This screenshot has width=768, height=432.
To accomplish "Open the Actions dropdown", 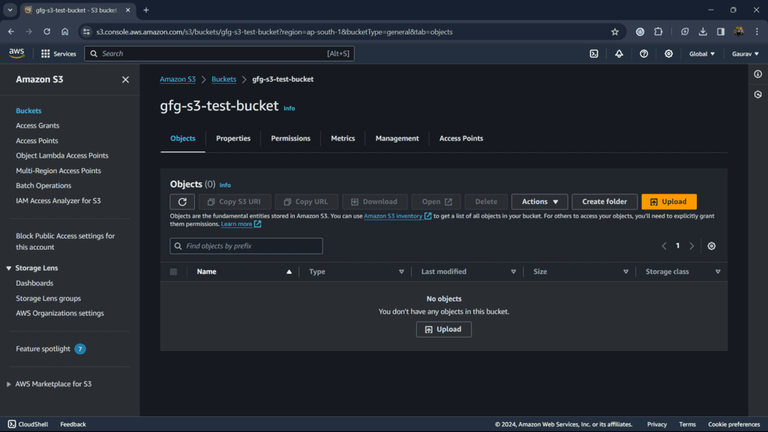I will 539,202.
